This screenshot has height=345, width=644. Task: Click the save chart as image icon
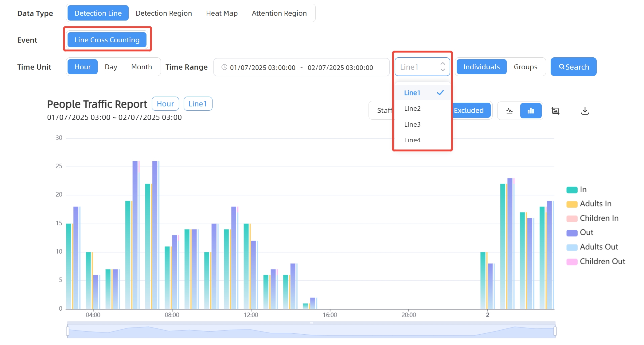pyautogui.click(x=555, y=111)
